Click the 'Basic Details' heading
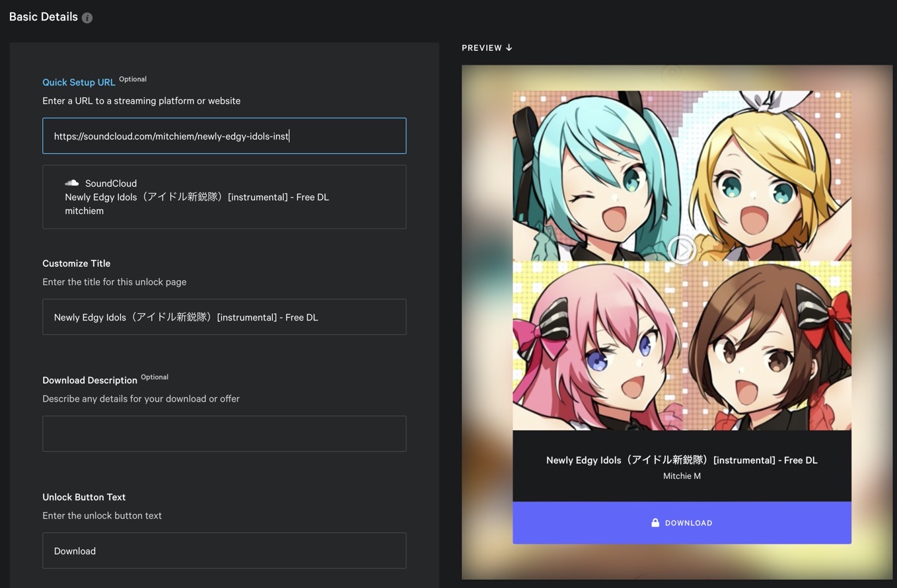 tap(44, 17)
